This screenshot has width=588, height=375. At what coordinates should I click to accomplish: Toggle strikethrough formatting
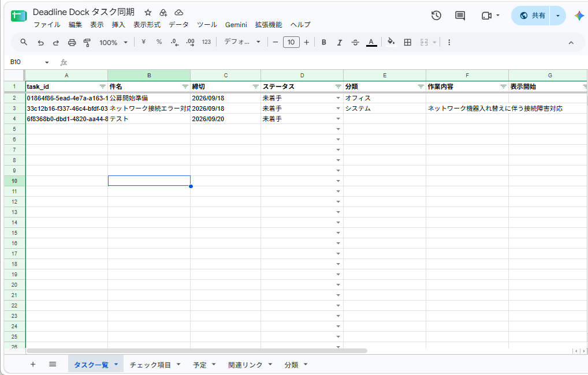(355, 42)
